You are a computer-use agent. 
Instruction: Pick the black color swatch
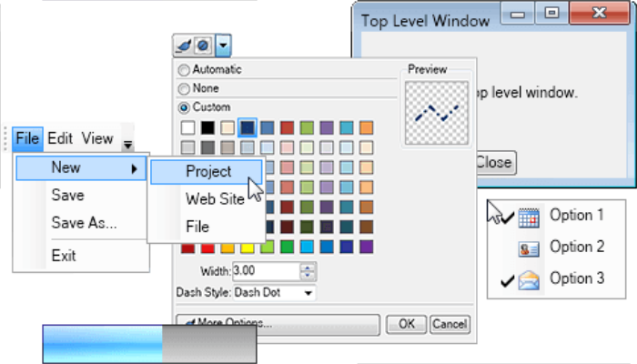tap(207, 127)
